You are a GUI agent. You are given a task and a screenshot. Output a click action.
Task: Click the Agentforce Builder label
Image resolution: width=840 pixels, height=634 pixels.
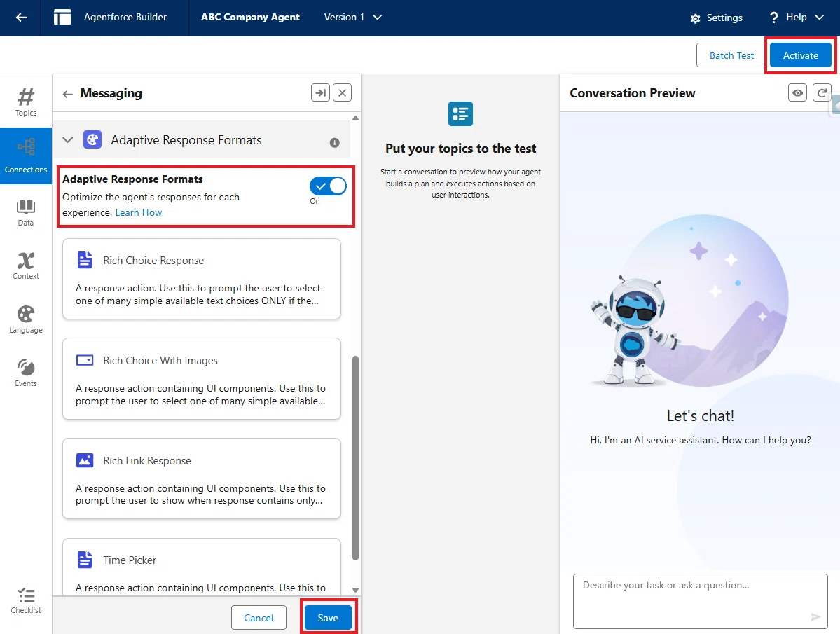point(125,17)
